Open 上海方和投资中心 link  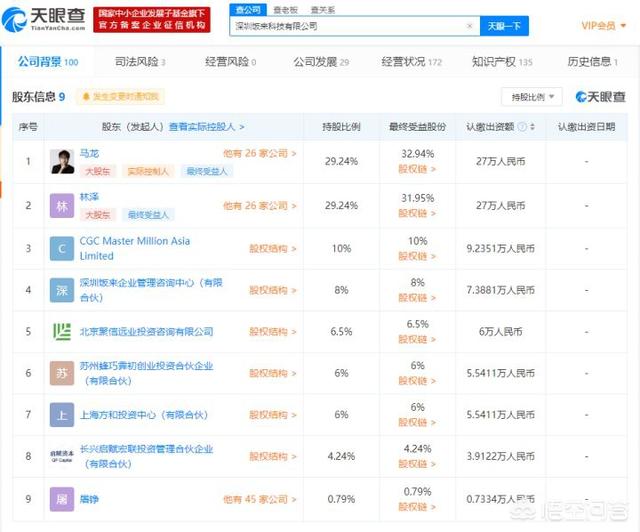pyautogui.click(x=144, y=415)
